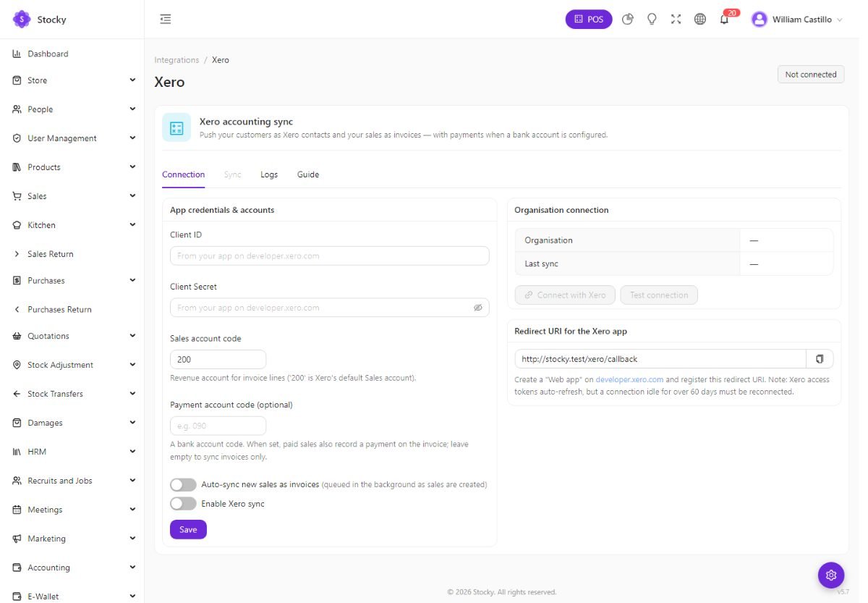Toggle Auto-sync new sales as invoices
868x603 pixels.
click(x=183, y=484)
